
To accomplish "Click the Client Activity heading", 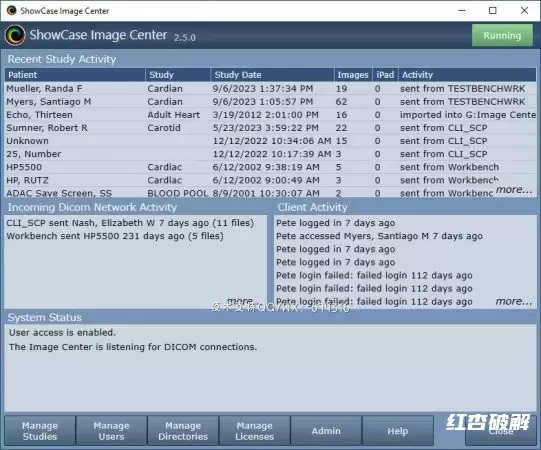I will coord(312,207).
